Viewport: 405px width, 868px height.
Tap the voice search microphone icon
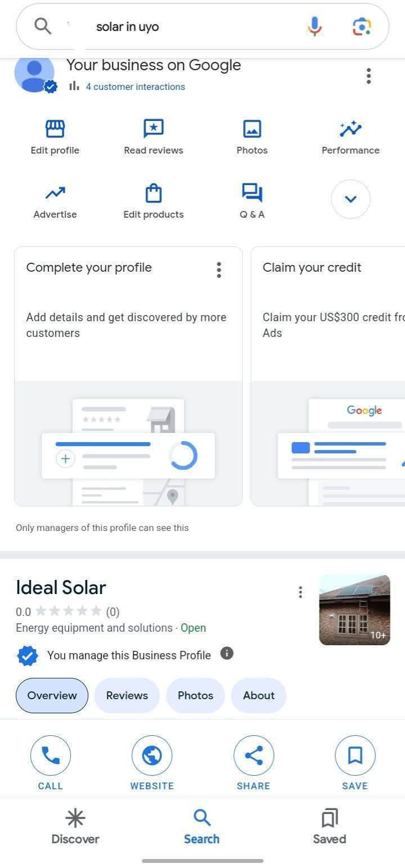tap(315, 26)
